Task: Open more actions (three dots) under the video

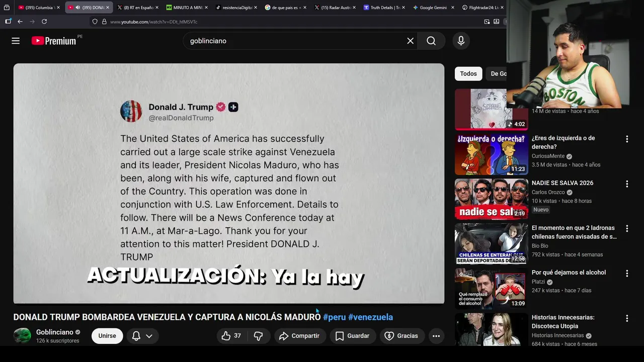Action: pos(436,336)
